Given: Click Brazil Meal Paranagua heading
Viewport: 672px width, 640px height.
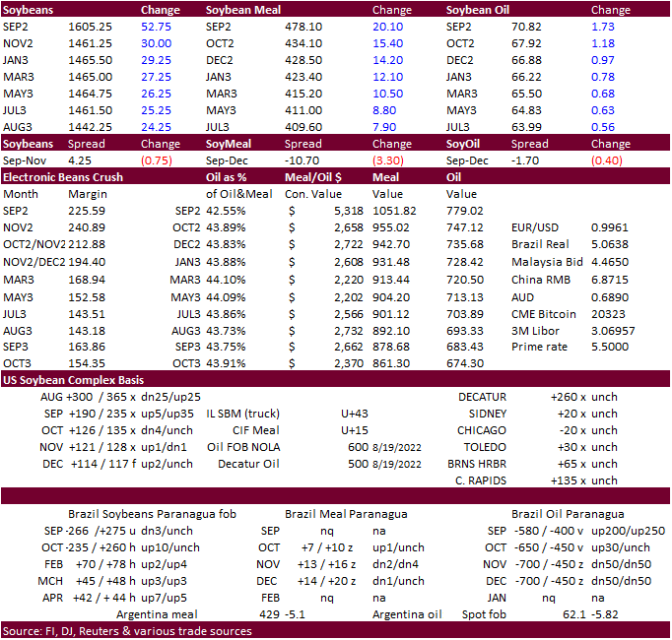Looking at the screenshot, I should pyautogui.click(x=346, y=514).
